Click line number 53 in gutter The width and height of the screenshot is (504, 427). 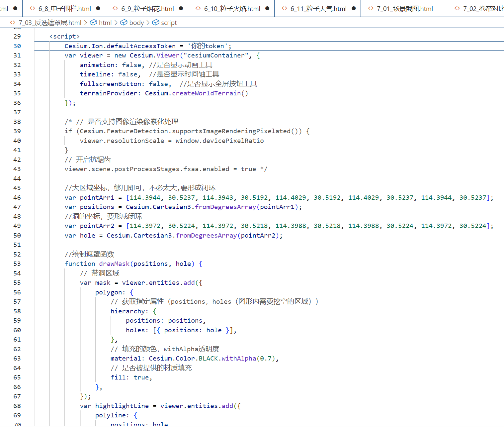[17, 264]
